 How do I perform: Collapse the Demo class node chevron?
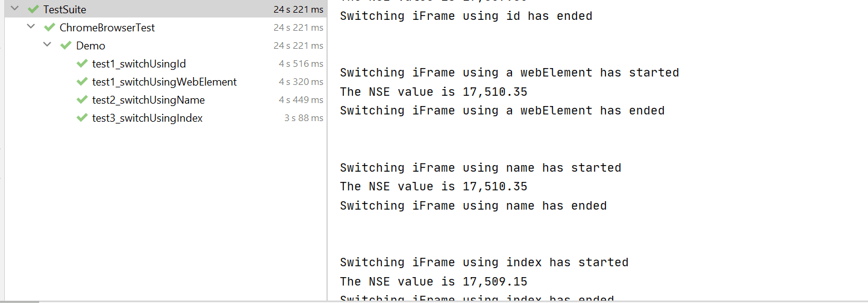coord(47,45)
